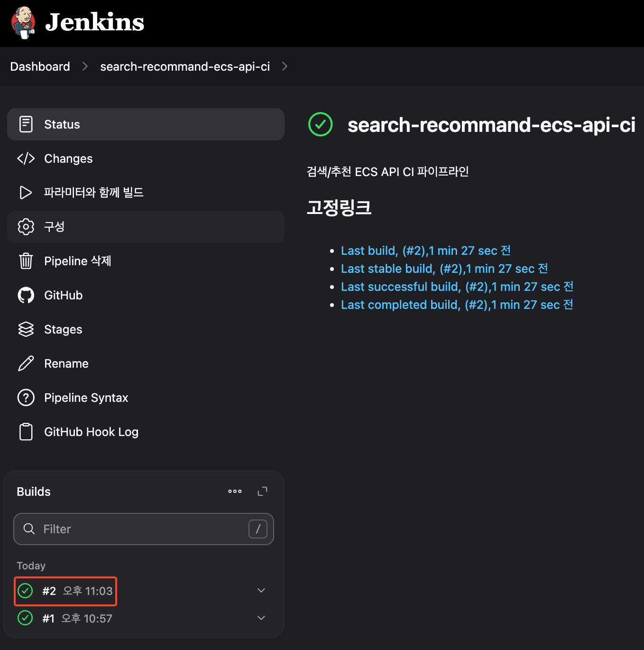644x650 pixels.
Task: Click the Changes code-brackets icon
Action: 26,158
